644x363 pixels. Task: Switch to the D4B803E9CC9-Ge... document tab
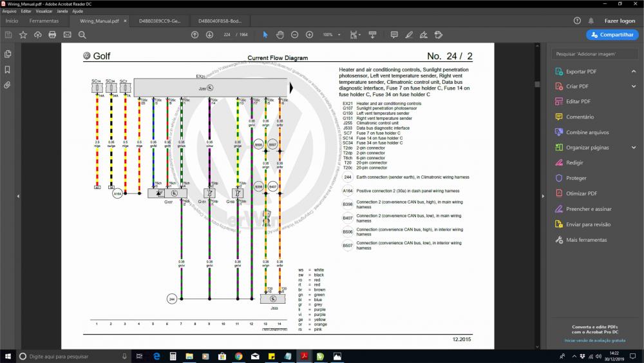pyautogui.click(x=160, y=21)
